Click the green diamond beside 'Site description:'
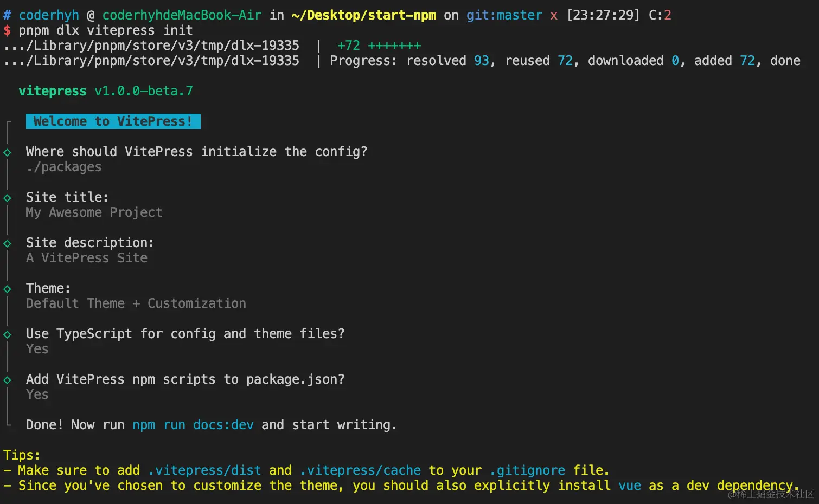The height and width of the screenshot is (504, 819). pyautogui.click(x=7, y=243)
